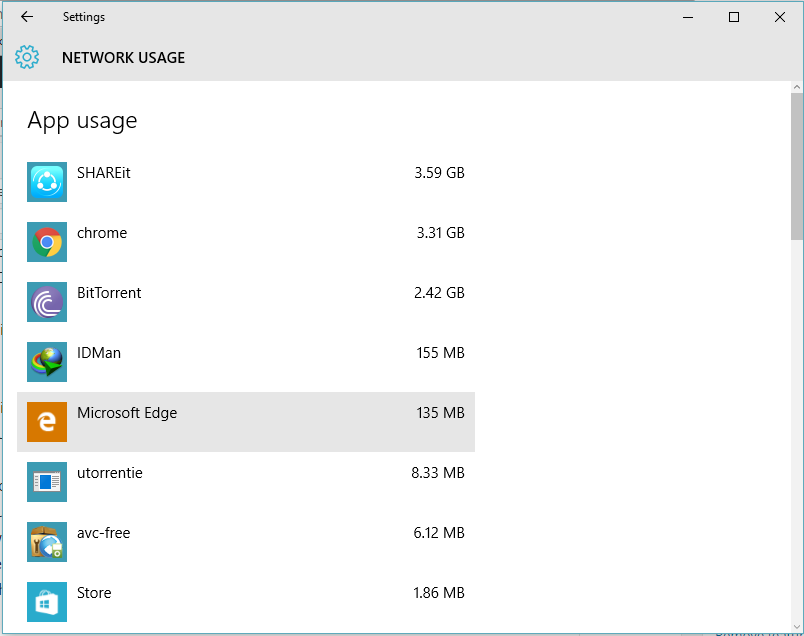
Task: Click the avc-free app icon
Action: point(47,542)
